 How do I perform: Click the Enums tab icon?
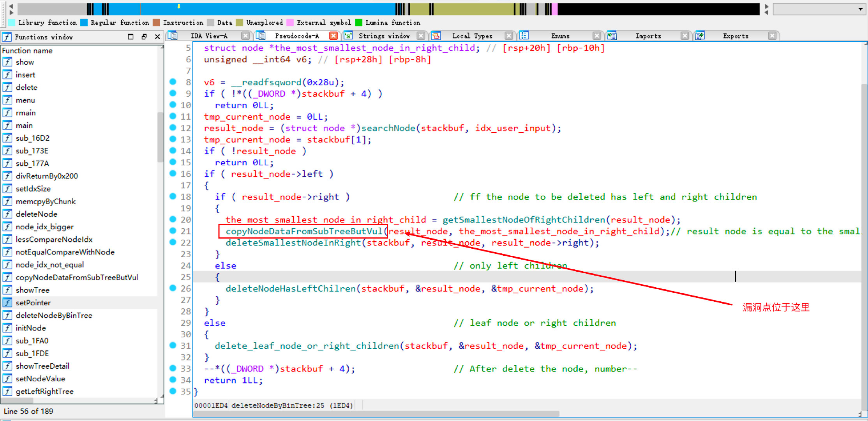point(524,36)
